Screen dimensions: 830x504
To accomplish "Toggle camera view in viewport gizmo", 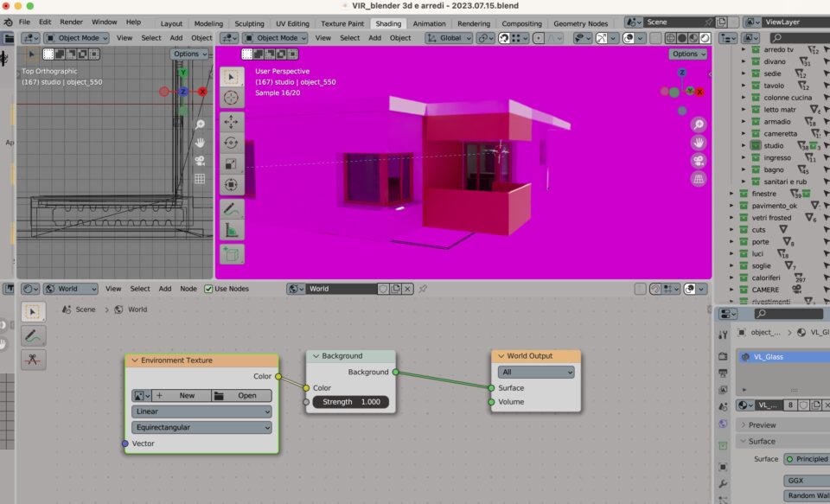I will (698, 161).
